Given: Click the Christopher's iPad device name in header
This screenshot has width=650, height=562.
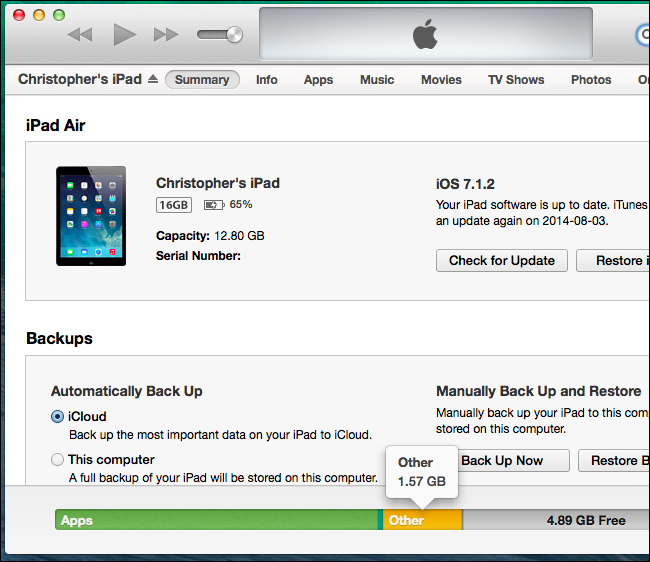Looking at the screenshot, I should (x=80, y=79).
